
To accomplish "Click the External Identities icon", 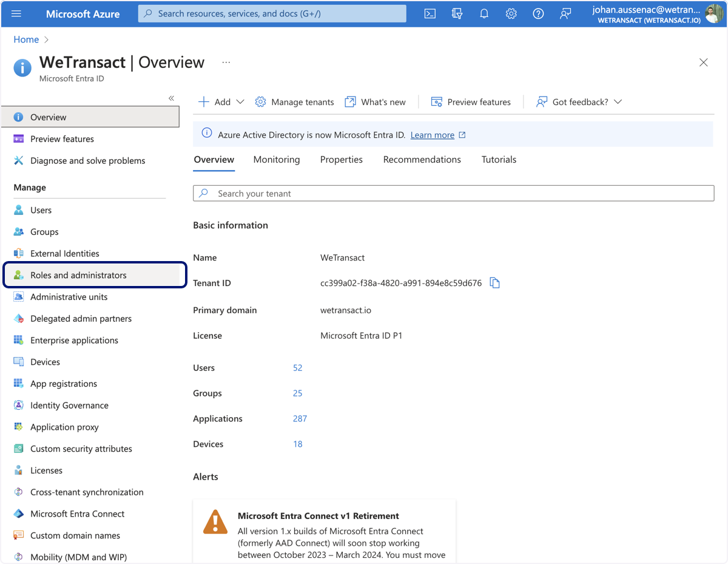I will click(x=19, y=253).
